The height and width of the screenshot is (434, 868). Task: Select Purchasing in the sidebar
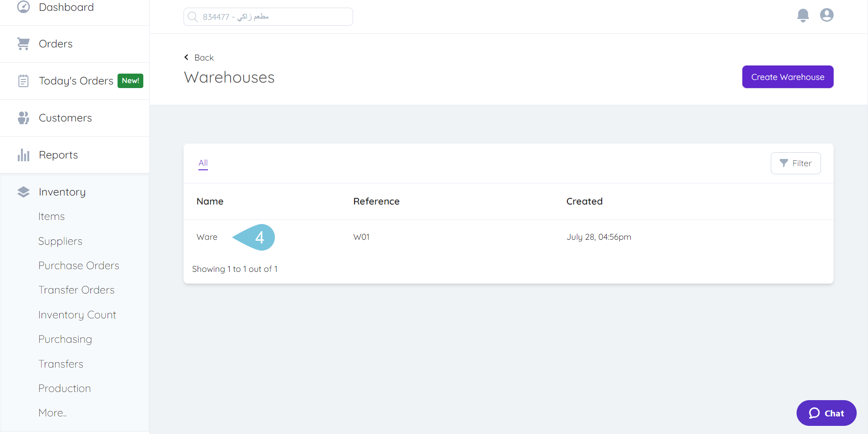pos(65,339)
